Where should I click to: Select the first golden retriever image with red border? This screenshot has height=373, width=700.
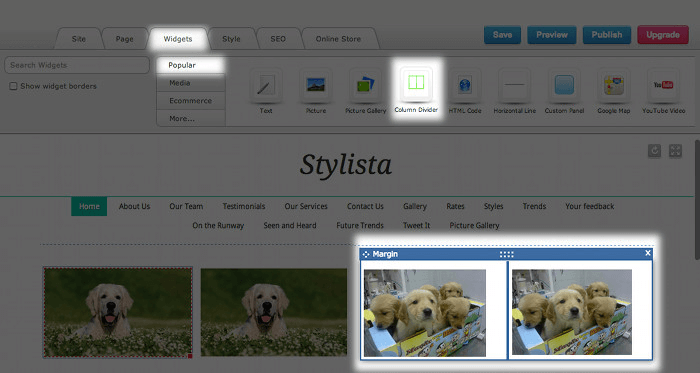click(118, 312)
